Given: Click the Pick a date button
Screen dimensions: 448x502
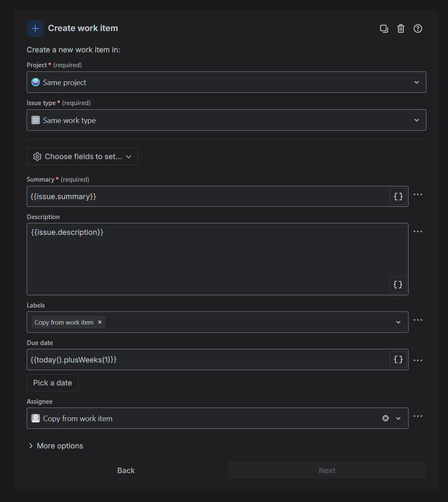Looking at the screenshot, I should point(52,383).
